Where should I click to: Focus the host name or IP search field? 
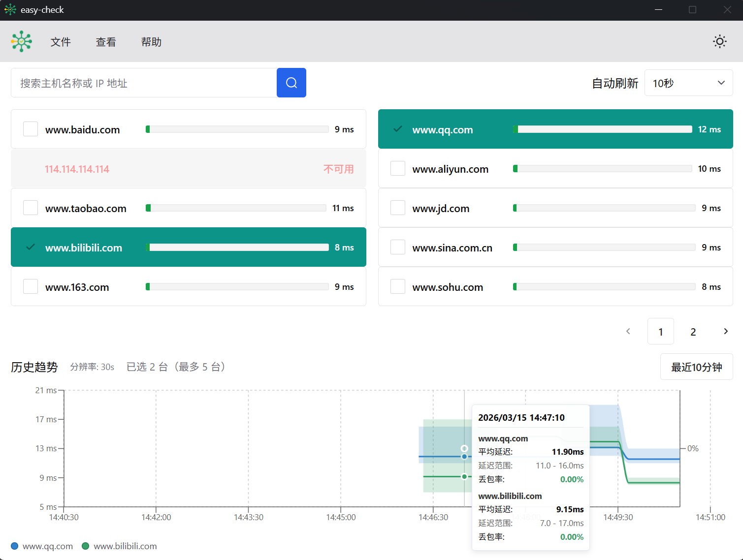click(x=144, y=83)
